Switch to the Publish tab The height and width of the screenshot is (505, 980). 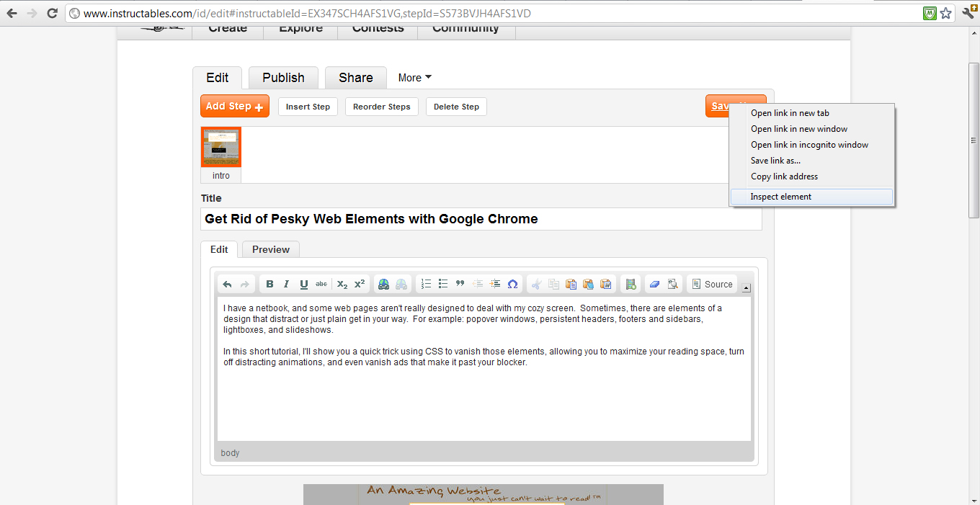tap(283, 78)
